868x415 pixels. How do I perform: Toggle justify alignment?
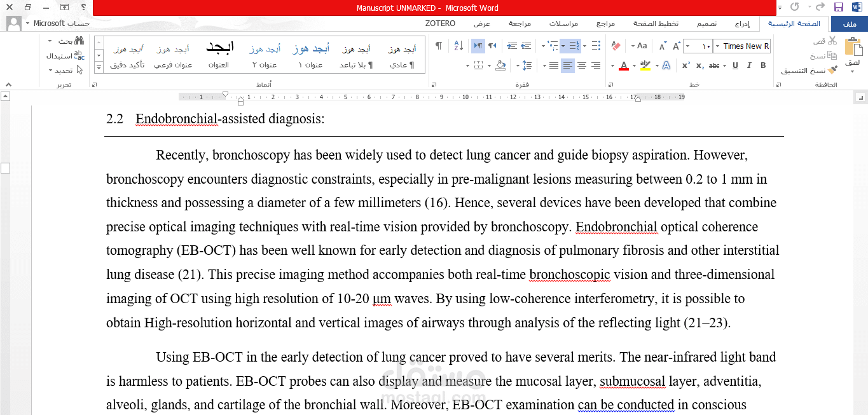coord(553,65)
